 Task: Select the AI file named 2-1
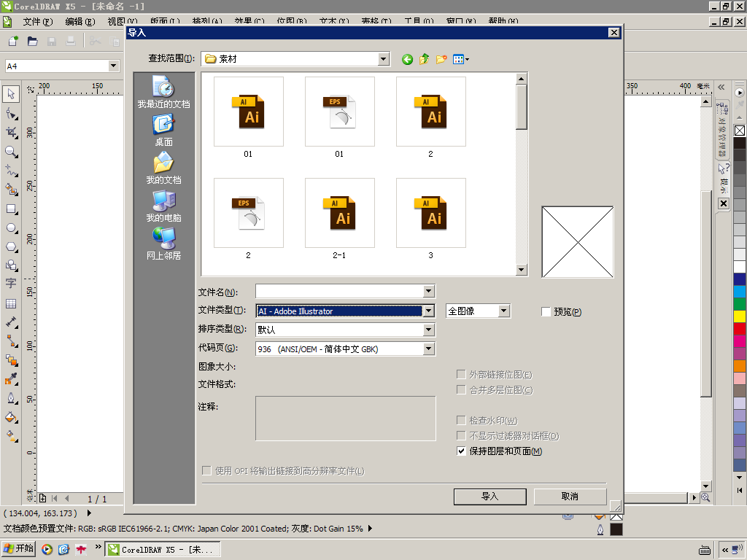click(x=340, y=219)
